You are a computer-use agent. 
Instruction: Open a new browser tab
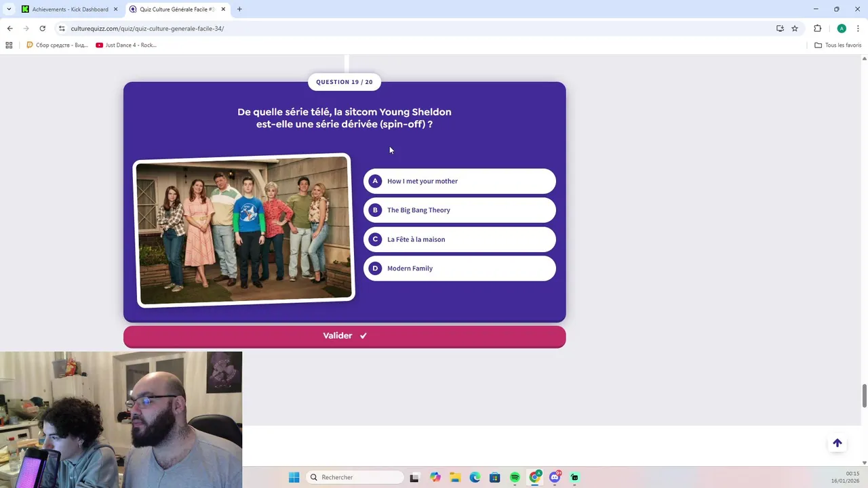239,9
